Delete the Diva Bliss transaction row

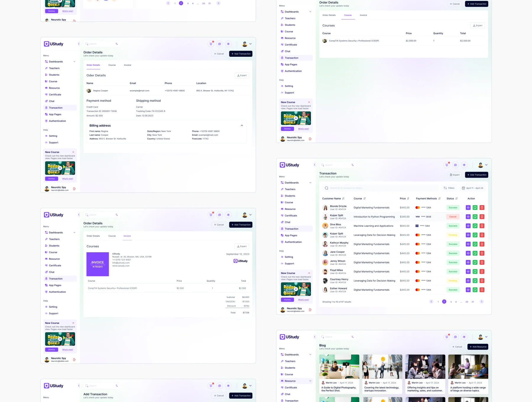pyautogui.click(x=482, y=226)
